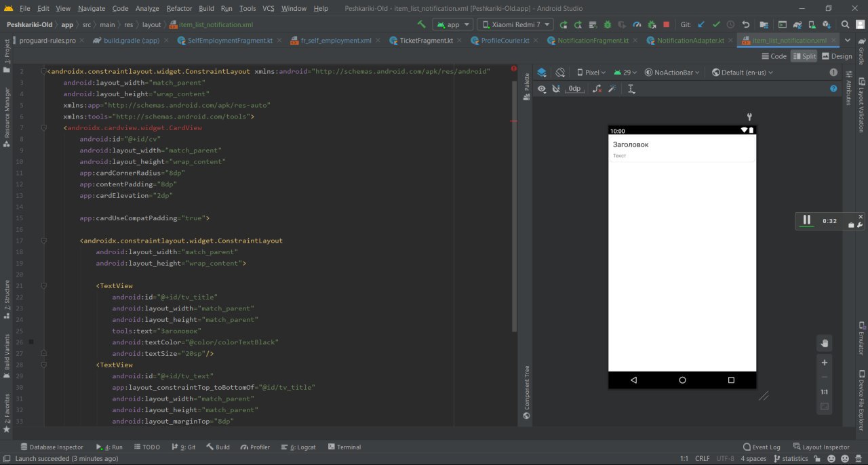Screen dimensions: 868x465
Task: Open the Design Surface layers menu
Action: pos(542,73)
